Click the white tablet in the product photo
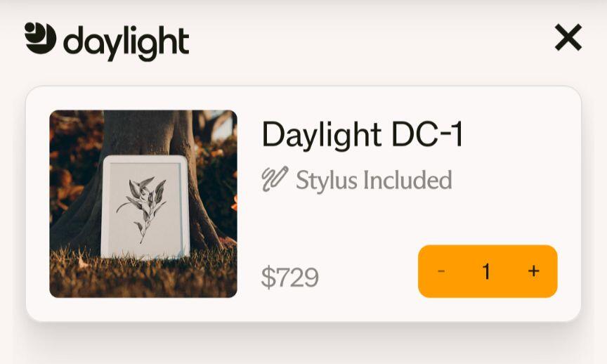The height and width of the screenshot is (364, 607). point(145,207)
